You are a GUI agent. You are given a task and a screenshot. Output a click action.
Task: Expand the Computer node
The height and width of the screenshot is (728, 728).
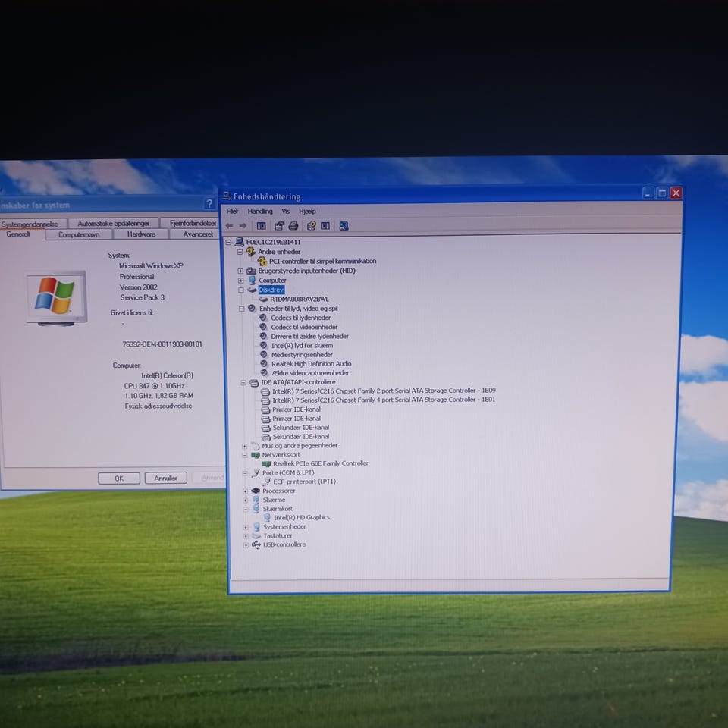240,281
